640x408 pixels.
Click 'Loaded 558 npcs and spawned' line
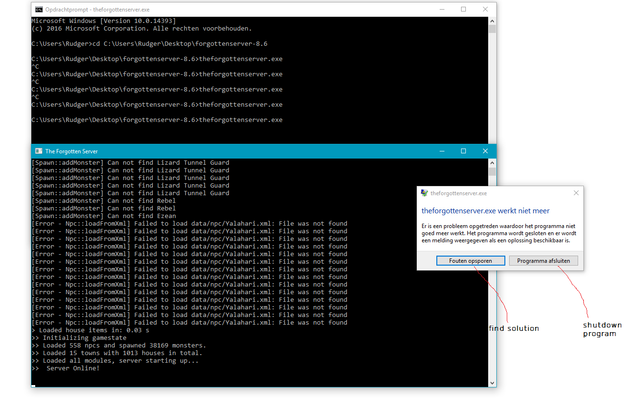click(x=119, y=346)
